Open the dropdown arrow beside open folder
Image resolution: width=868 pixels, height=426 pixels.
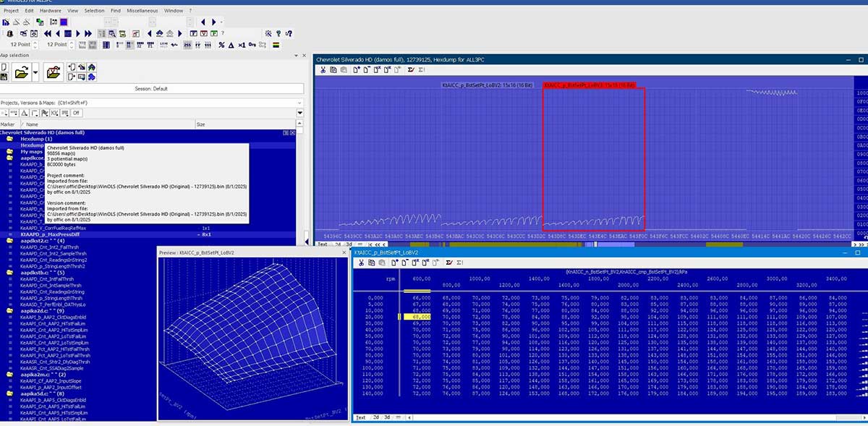(35, 72)
